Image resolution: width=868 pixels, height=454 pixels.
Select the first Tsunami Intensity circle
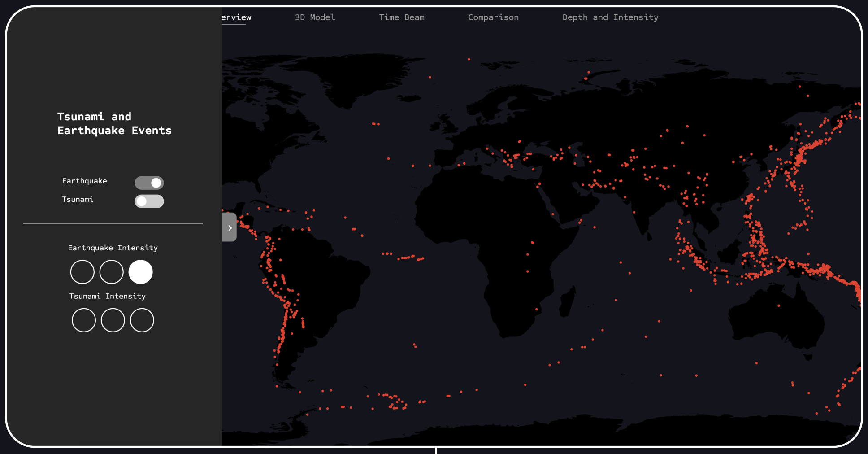pos(84,320)
